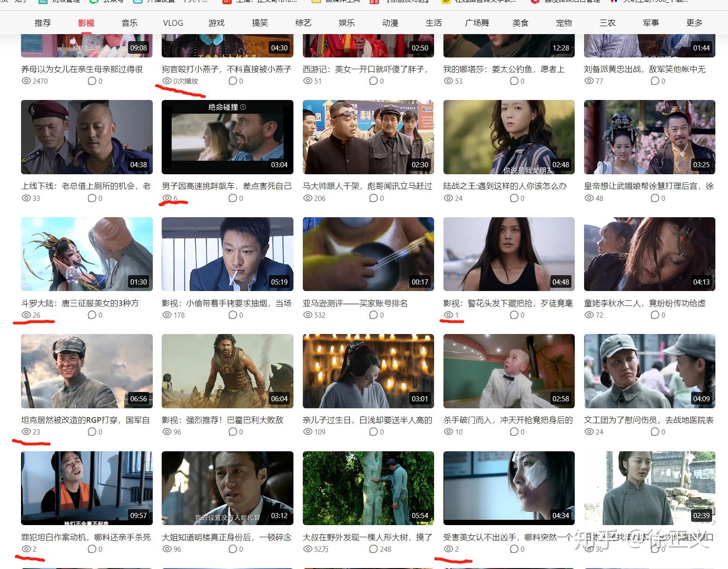Open title 亲儿子过生日，白浅却要送
The width and height of the screenshot is (728, 569).
tap(368, 420)
